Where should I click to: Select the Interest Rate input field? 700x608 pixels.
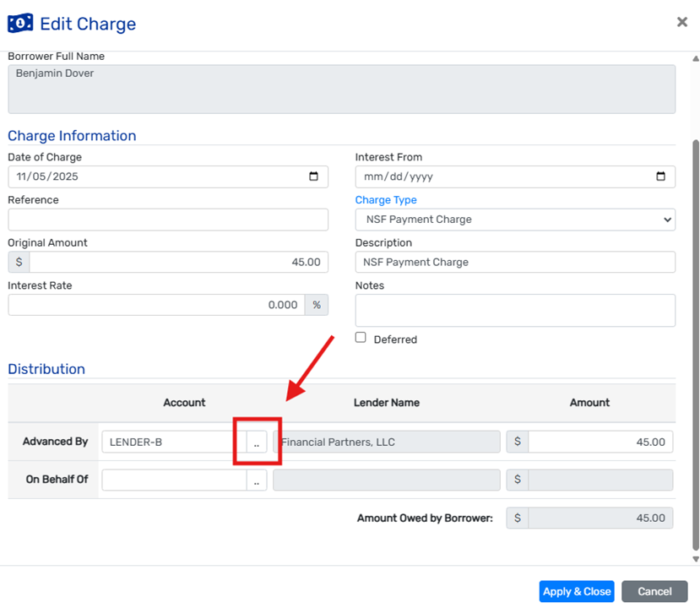[x=156, y=305]
